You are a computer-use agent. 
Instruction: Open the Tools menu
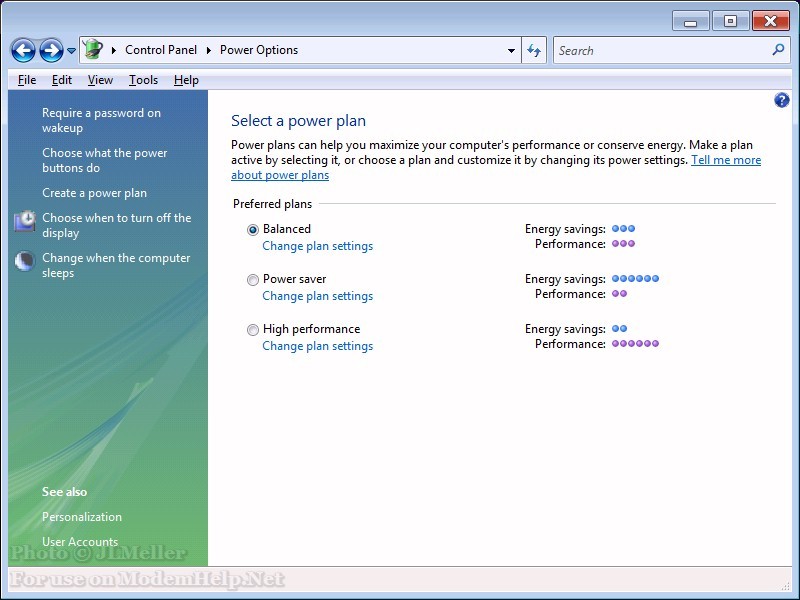tap(143, 80)
